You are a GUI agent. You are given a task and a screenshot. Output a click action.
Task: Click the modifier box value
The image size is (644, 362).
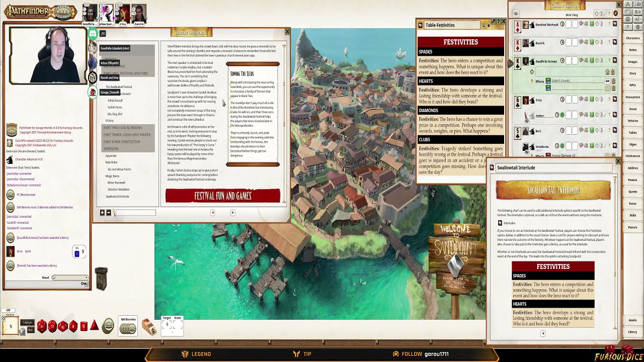tap(11, 326)
